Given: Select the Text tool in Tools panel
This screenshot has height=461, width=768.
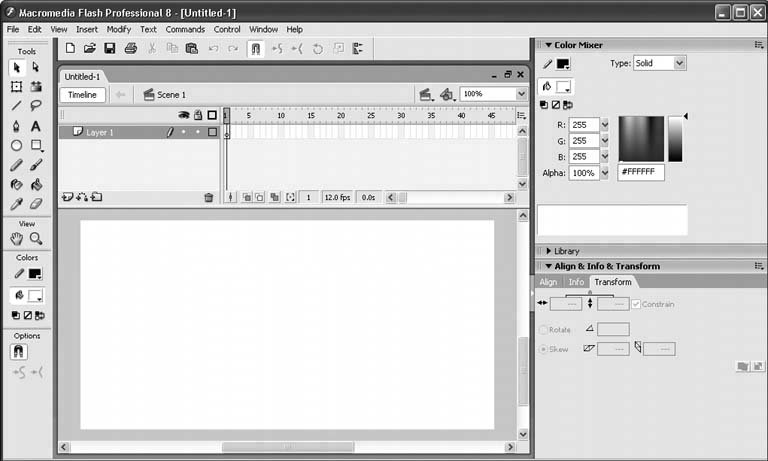Looking at the screenshot, I should point(36,126).
